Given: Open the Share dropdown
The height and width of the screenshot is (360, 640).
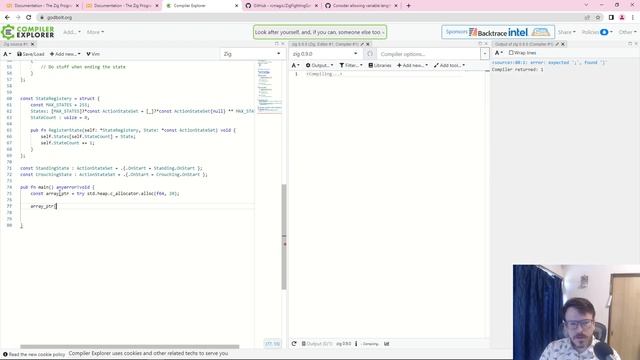Looking at the screenshot, I should point(567,32).
